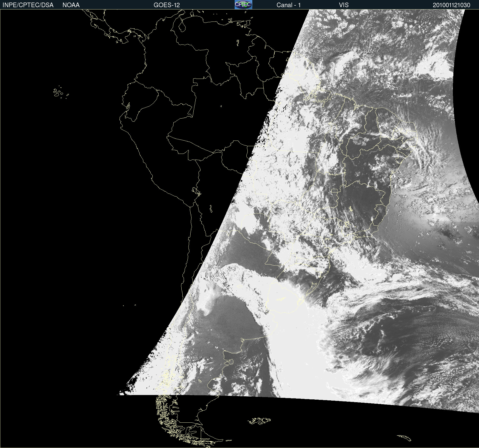This screenshot has width=479, height=448.
Task: Select the VIS band label
Action: coord(344,5)
